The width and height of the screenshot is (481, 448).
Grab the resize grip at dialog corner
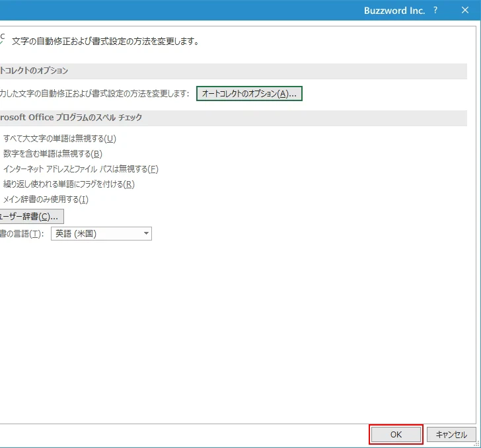pos(477,444)
